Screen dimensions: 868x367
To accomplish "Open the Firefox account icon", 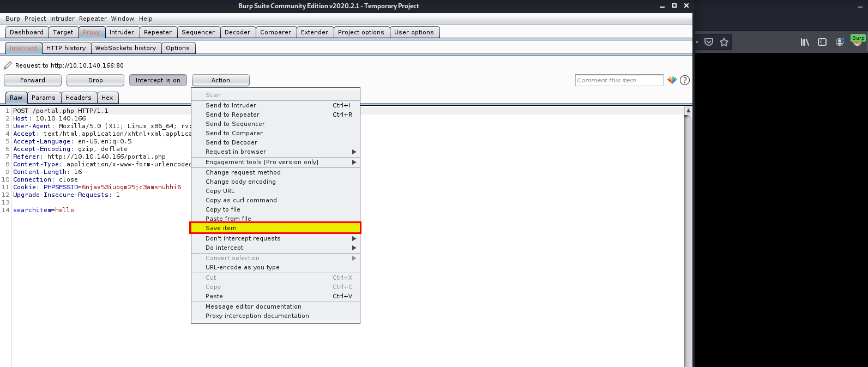I will click(x=840, y=42).
